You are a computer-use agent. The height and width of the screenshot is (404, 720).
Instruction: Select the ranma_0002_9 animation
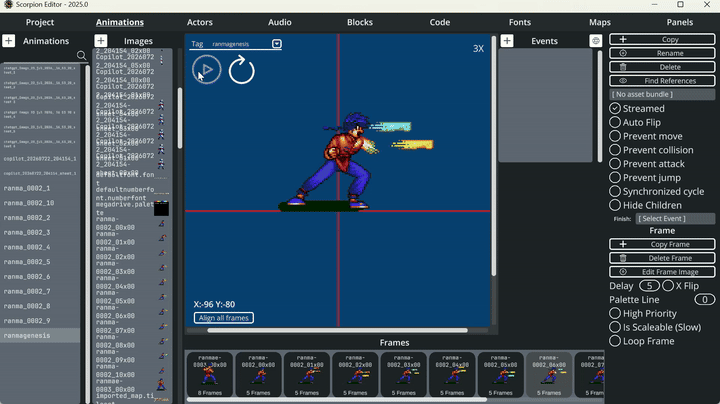point(40,320)
